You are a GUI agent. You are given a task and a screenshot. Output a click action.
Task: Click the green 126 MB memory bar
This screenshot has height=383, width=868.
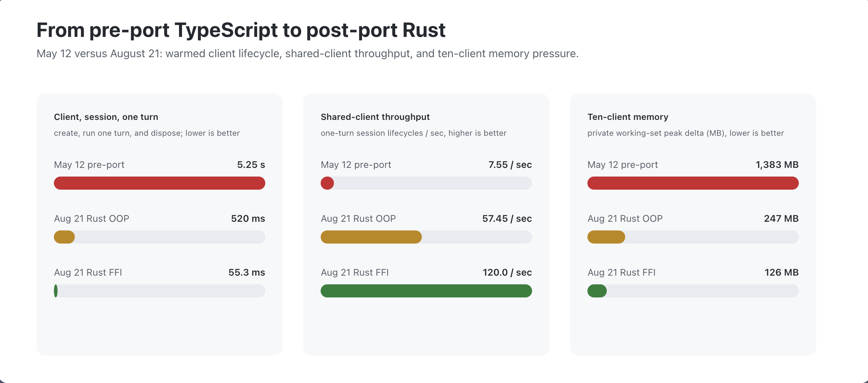coord(597,291)
